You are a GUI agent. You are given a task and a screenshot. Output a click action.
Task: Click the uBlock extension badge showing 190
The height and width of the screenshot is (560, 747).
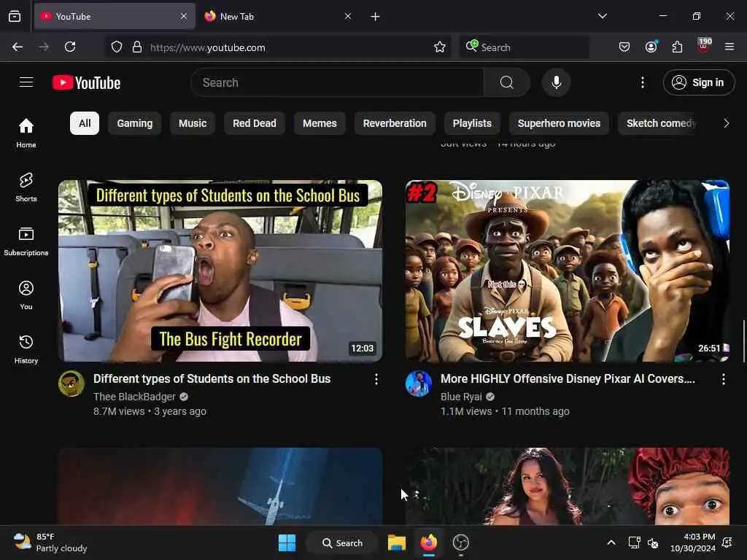704,45
